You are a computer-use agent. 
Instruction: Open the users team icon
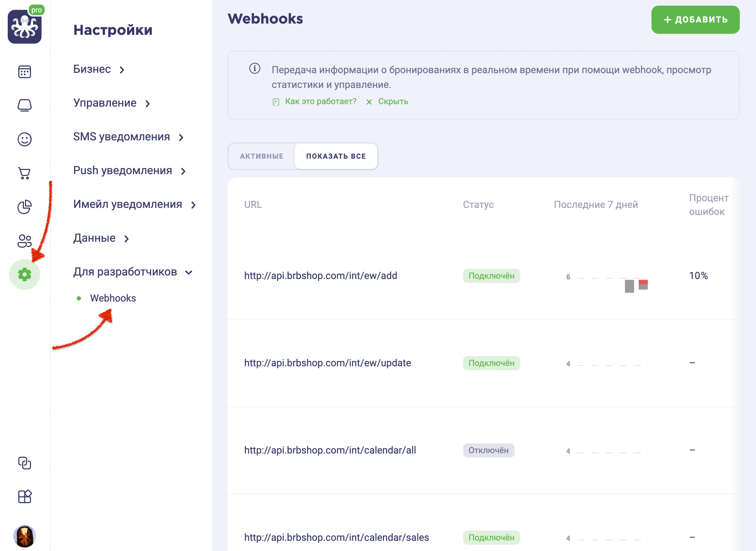(x=25, y=241)
